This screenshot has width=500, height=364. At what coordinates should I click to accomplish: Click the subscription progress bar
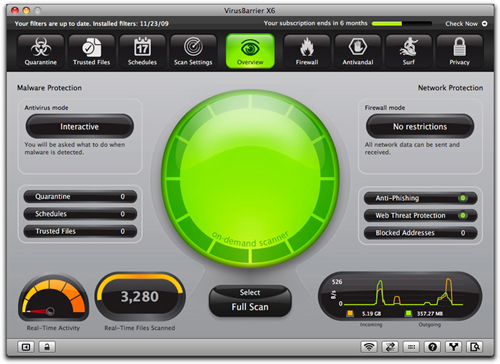point(402,24)
